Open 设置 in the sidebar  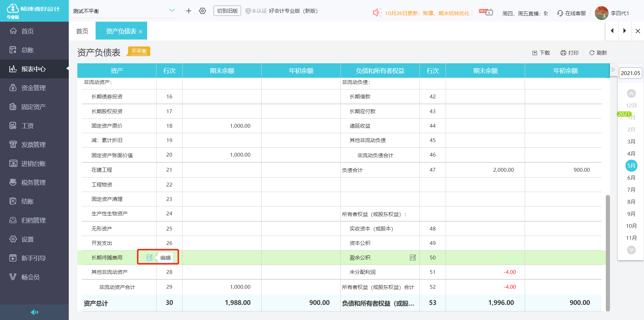pyautogui.click(x=34, y=239)
